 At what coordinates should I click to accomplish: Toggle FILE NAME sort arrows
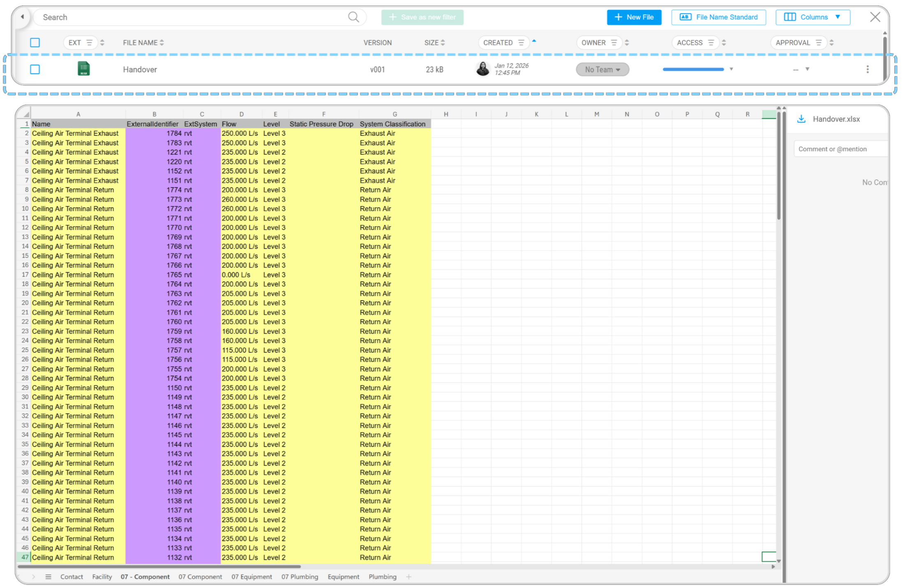162,43
